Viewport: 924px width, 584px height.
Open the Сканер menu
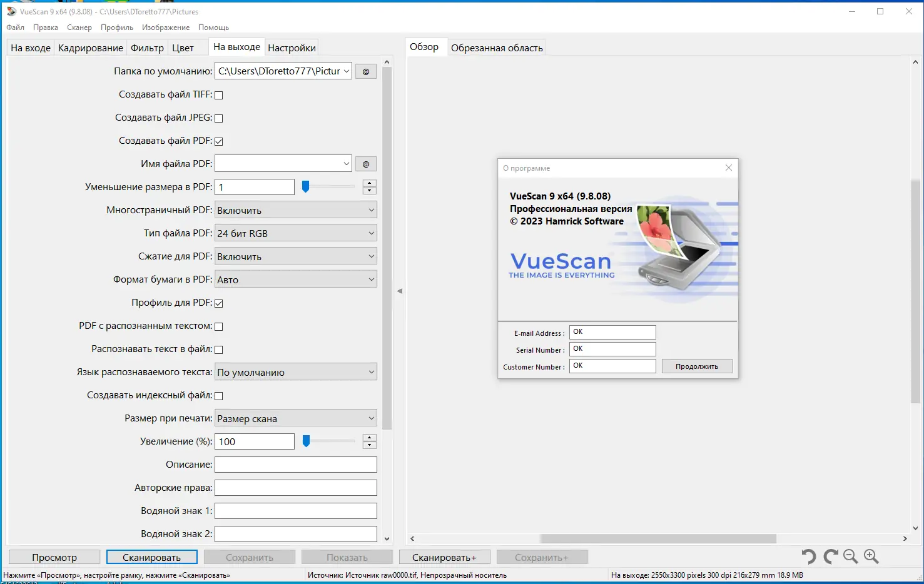[79, 27]
